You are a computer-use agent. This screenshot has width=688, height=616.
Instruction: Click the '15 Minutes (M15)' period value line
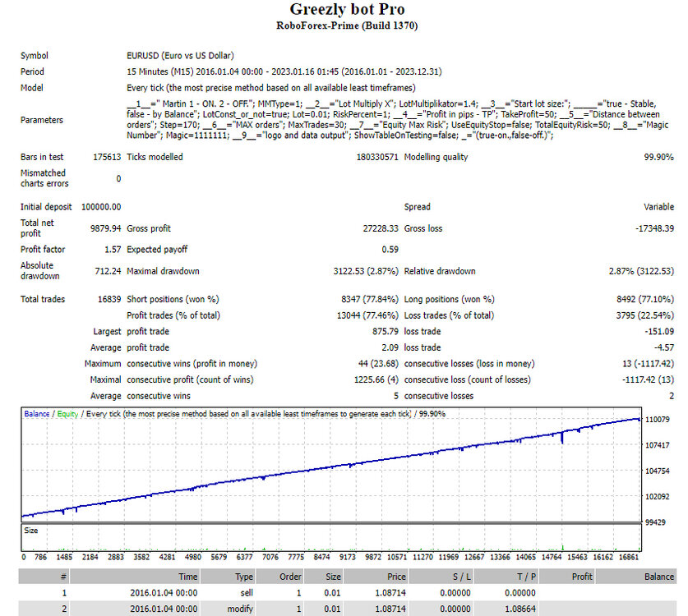tap(284, 71)
